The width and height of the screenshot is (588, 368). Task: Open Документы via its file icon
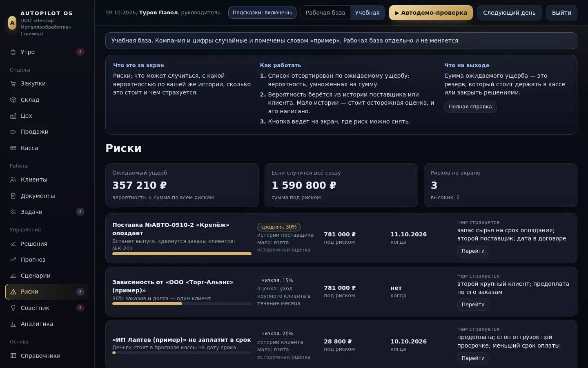coord(13,196)
